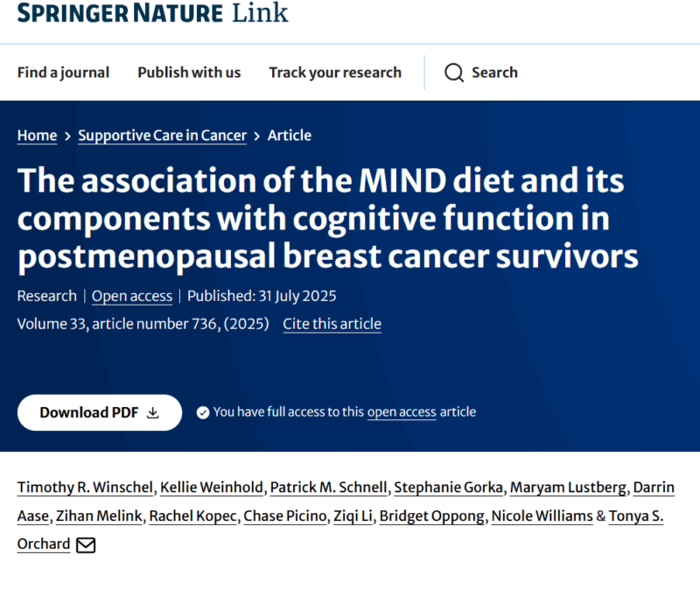Click the search magnifier icon
This screenshot has height=590, width=700.
454,73
